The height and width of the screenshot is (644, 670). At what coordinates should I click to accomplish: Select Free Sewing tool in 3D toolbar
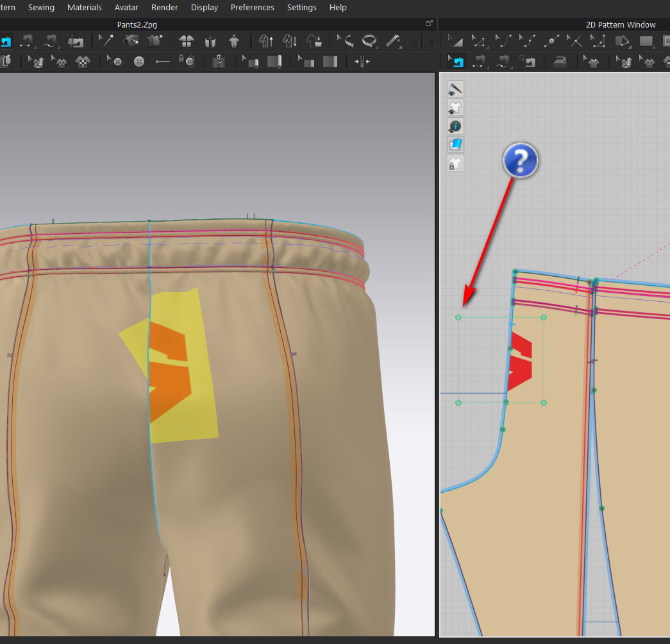[x=51, y=42]
